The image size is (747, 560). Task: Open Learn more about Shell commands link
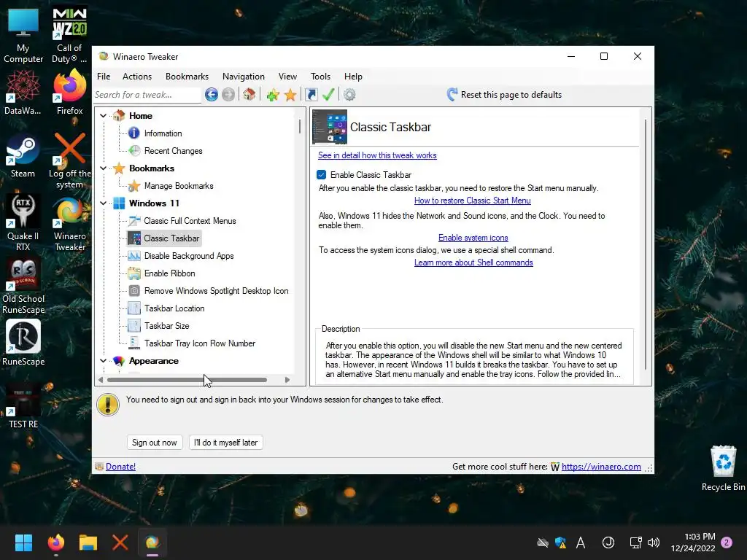(x=473, y=262)
